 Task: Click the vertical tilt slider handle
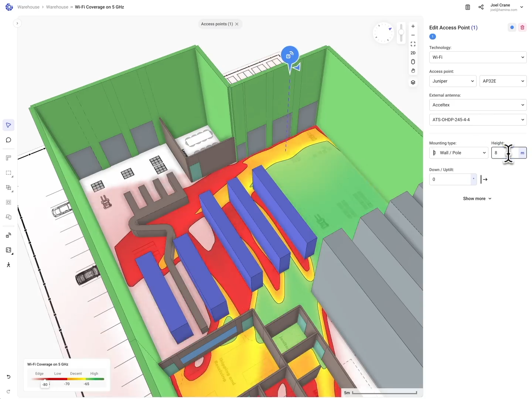tap(401, 33)
